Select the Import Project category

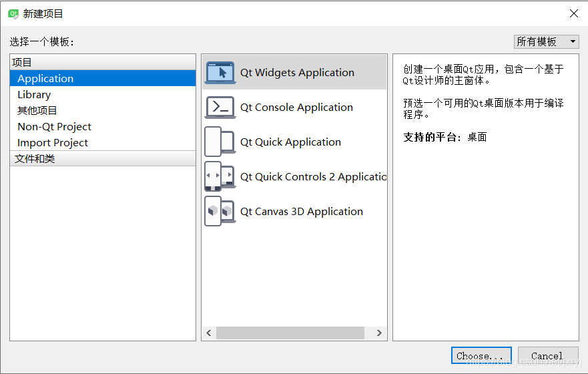pos(103,143)
